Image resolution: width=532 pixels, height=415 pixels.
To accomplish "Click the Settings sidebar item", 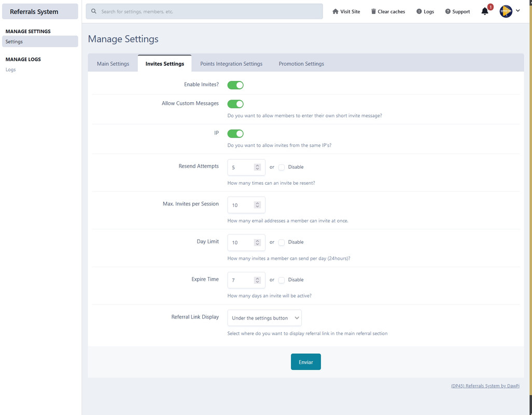I will (x=40, y=41).
